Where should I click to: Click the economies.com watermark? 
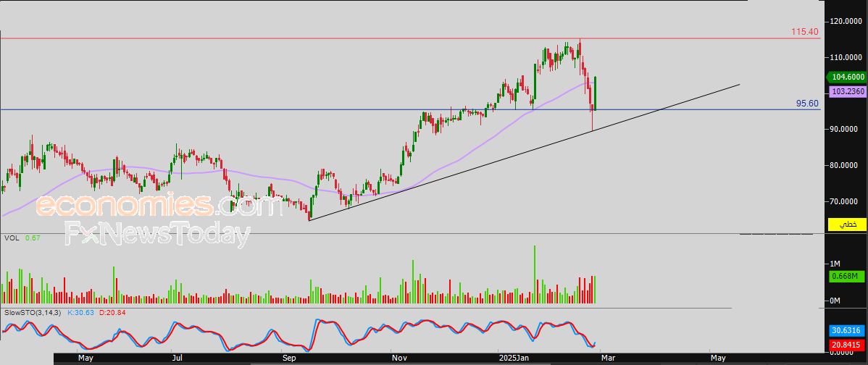click(x=159, y=207)
